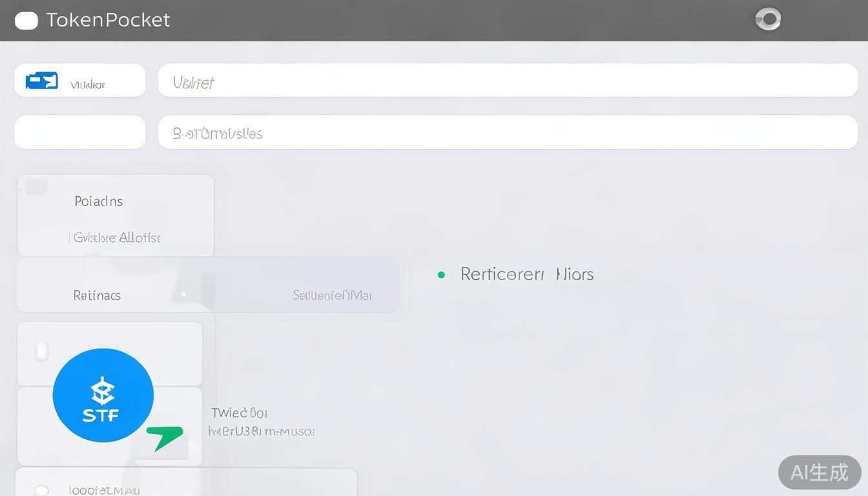
Task: Click the green dot beside Rerticererr Hiors
Action: click(441, 274)
